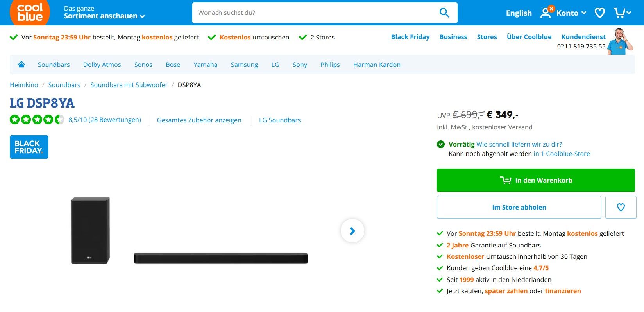Open the wishlist heart icon in header

[599, 13]
